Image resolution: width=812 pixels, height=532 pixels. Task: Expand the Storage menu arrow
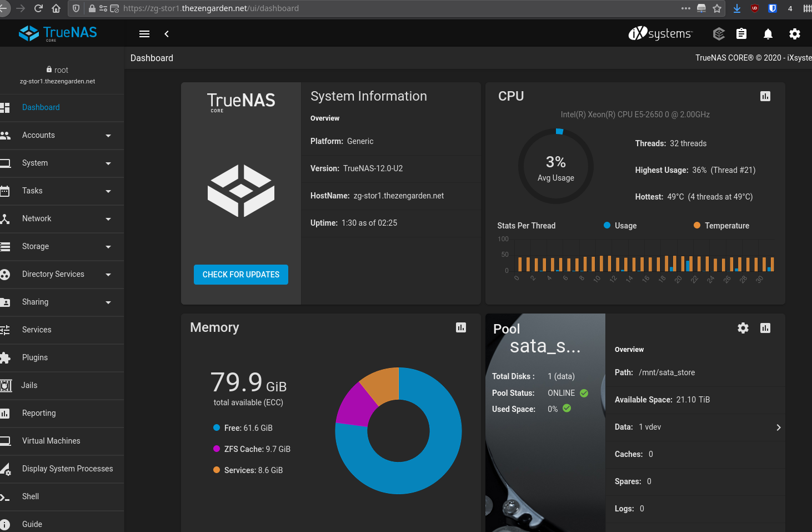(108, 247)
